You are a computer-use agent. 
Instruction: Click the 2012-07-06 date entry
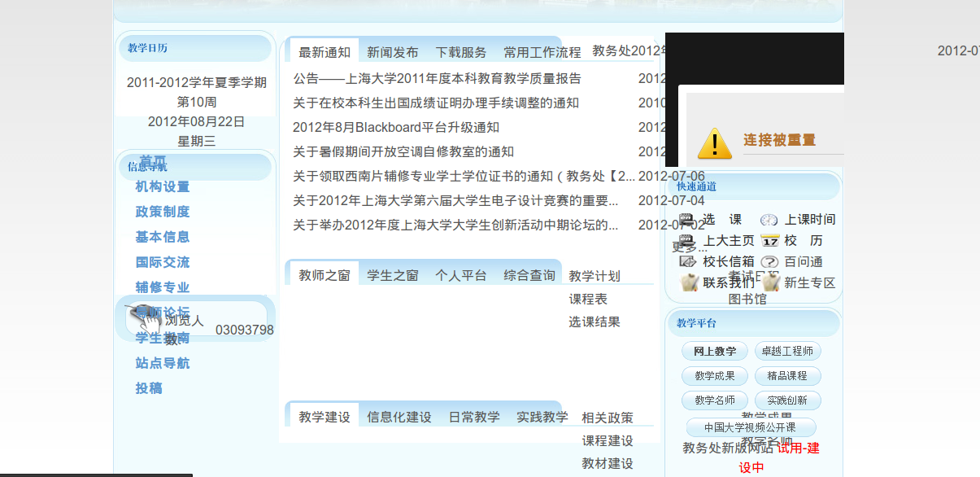click(x=672, y=177)
